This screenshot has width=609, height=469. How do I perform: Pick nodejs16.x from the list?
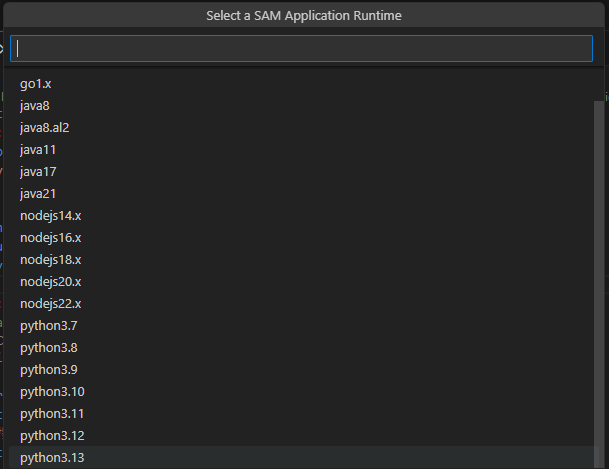(301, 238)
